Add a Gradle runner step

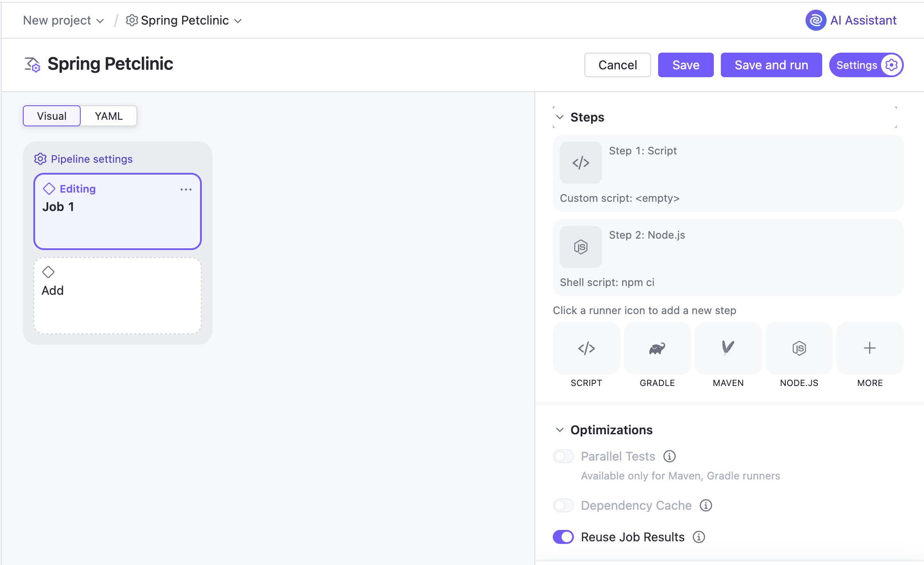point(657,348)
